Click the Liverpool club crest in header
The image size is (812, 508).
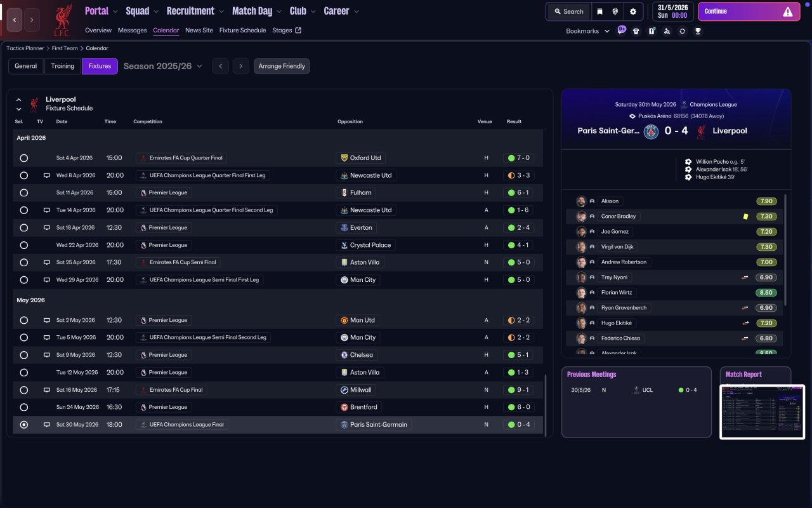point(62,20)
